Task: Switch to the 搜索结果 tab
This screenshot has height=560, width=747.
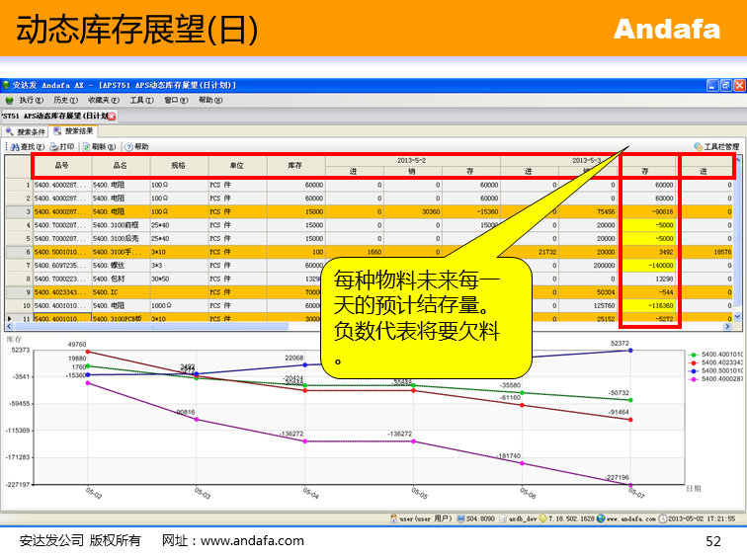Action: tap(74, 131)
